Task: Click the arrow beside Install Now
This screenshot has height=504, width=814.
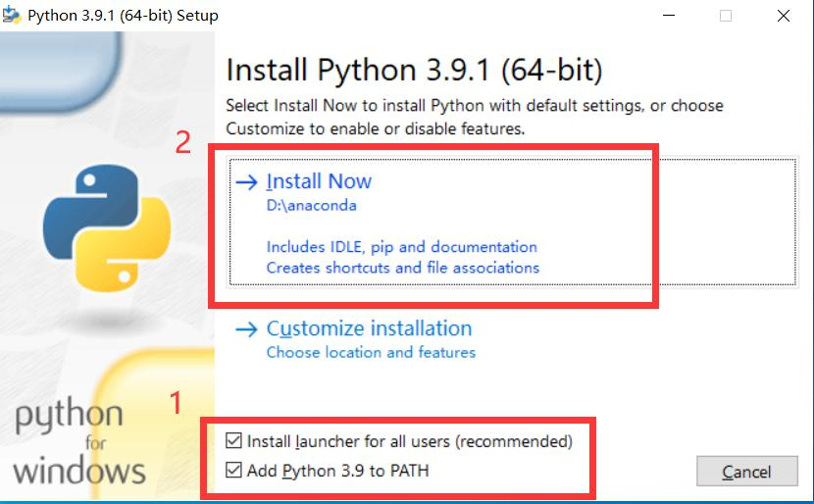Action: tap(246, 181)
